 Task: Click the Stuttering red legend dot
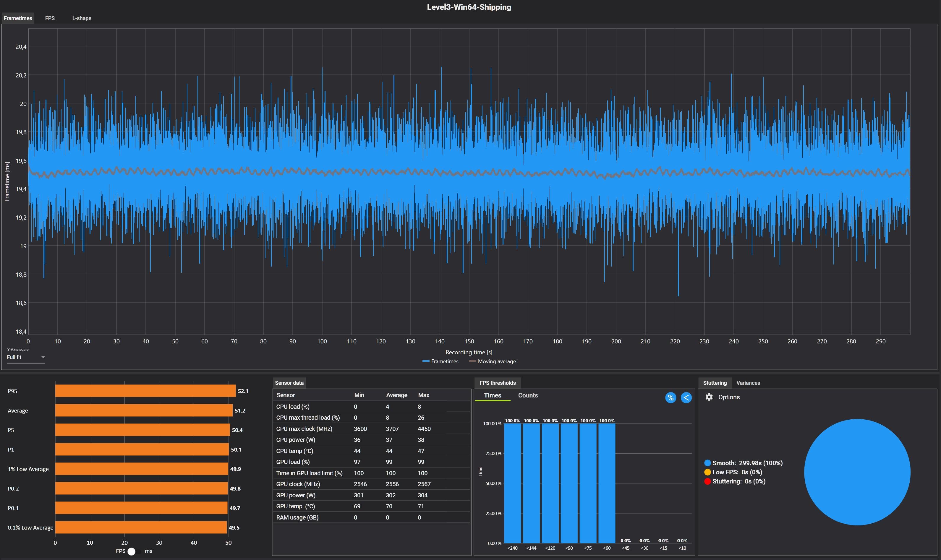point(707,481)
